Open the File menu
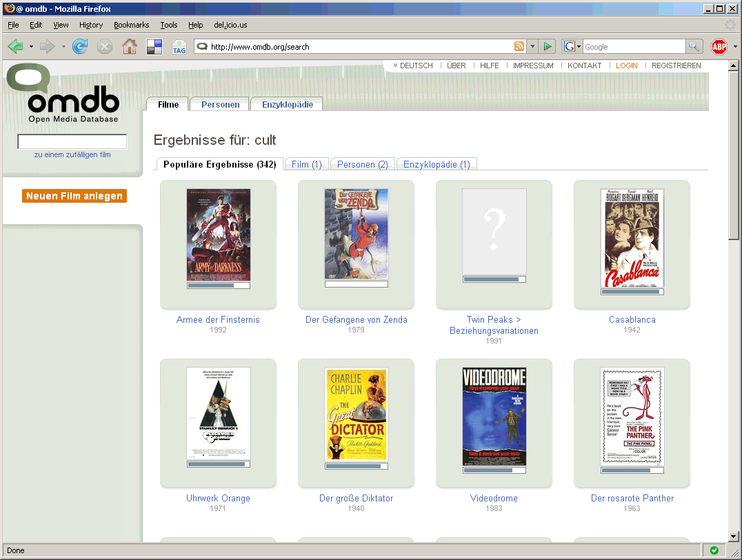Viewport: 742px width, 560px height. coord(13,25)
